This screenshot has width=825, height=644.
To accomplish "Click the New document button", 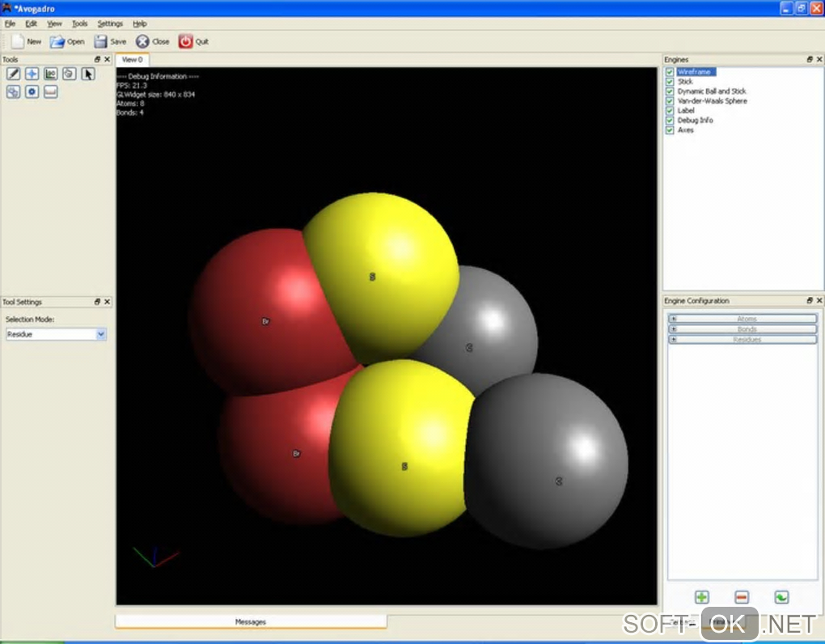I will [26, 41].
